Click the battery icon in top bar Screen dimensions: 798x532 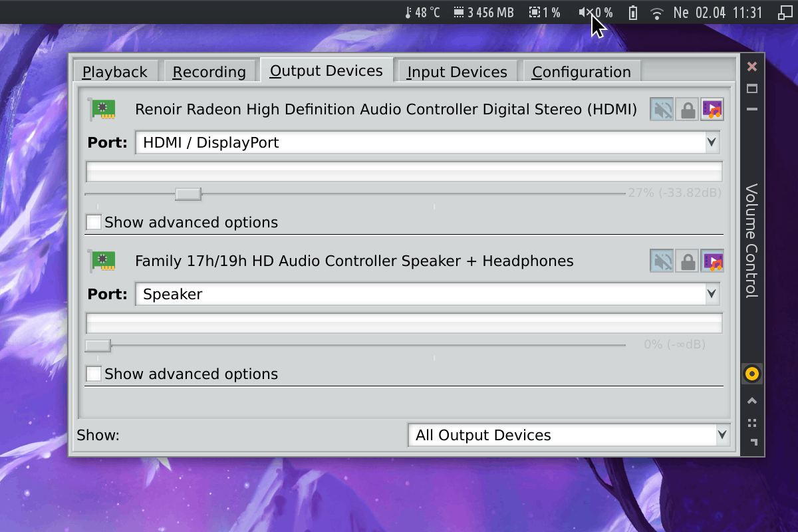click(x=633, y=13)
